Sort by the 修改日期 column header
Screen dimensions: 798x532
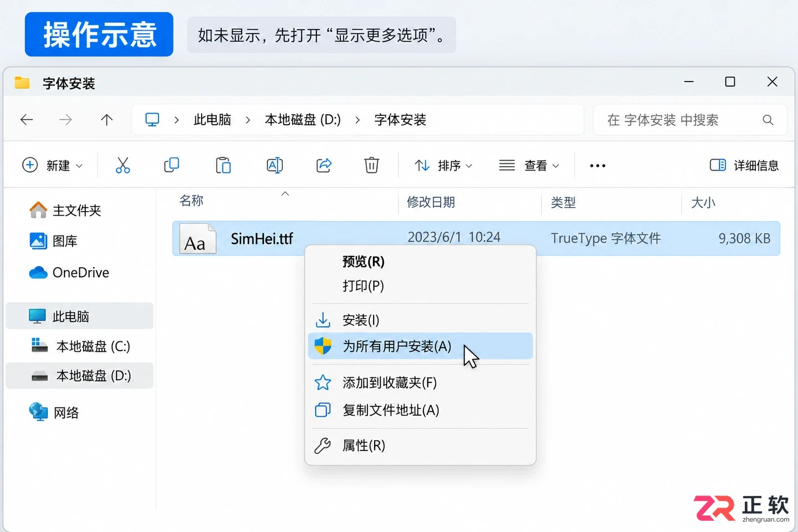[x=431, y=202]
